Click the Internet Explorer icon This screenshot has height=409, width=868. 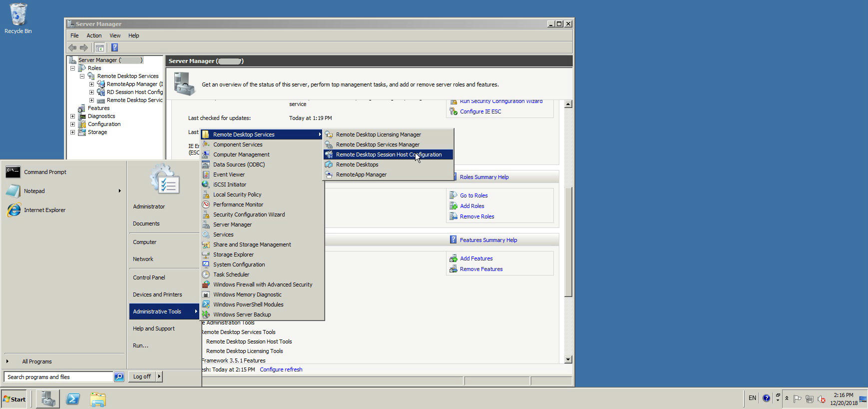(x=13, y=210)
